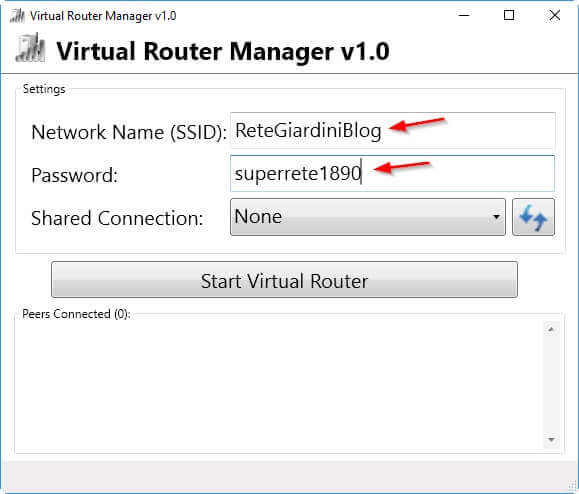
Task: Click the 'Virtual Router Manager v1.0' heading
Action: [223, 51]
